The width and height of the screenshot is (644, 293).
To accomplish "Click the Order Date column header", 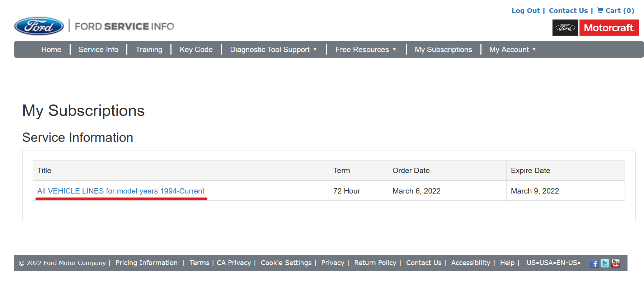I will [x=447, y=171].
